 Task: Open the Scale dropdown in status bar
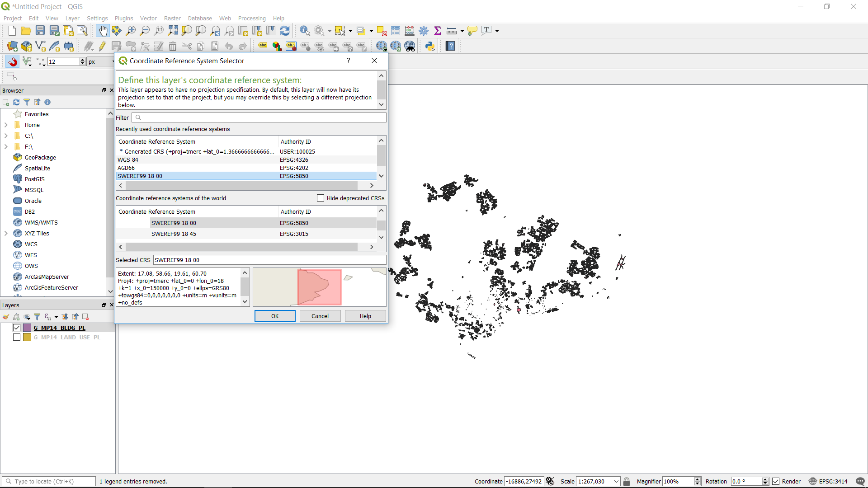616,481
